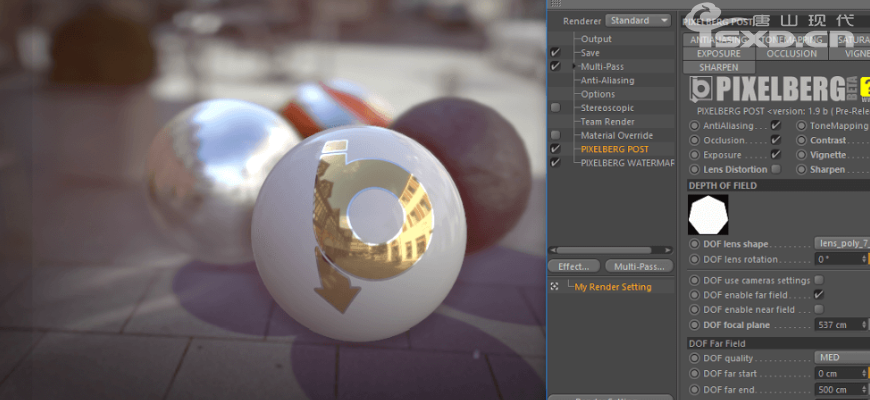The width and height of the screenshot is (870, 400).
Task: Select Output in the render settings tree
Action: click(596, 39)
